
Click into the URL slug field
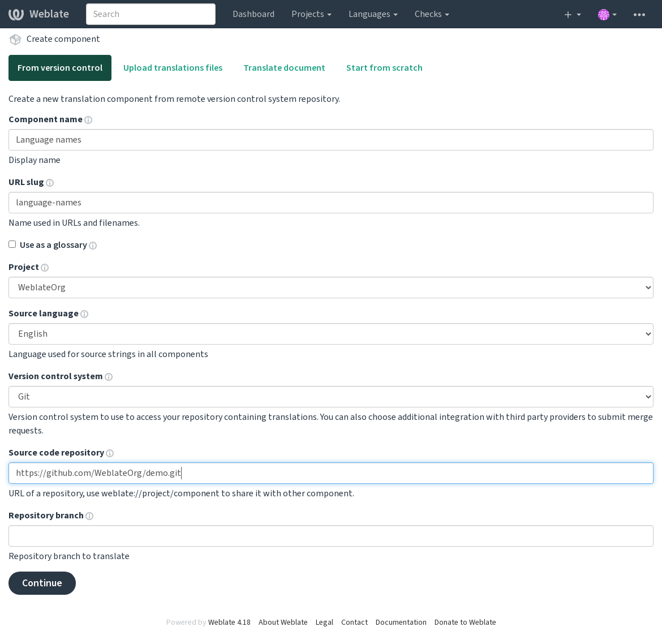coord(330,203)
